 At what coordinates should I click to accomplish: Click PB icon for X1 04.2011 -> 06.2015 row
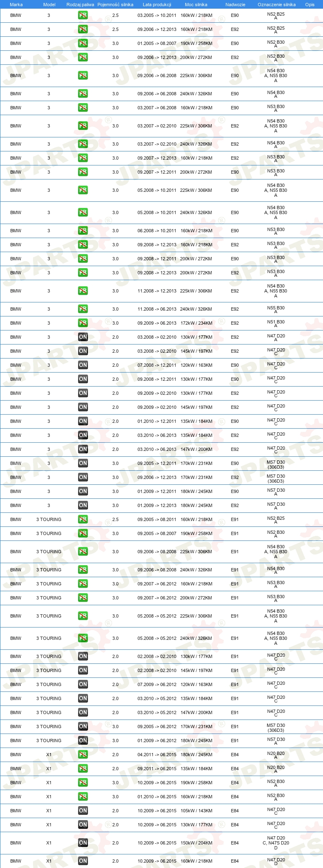point(83,755)
